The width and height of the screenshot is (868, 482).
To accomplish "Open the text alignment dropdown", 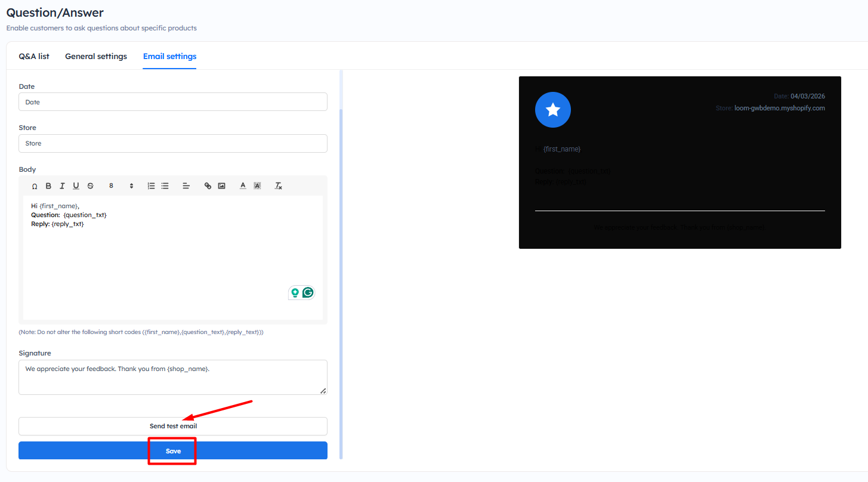I will (186, 186).
